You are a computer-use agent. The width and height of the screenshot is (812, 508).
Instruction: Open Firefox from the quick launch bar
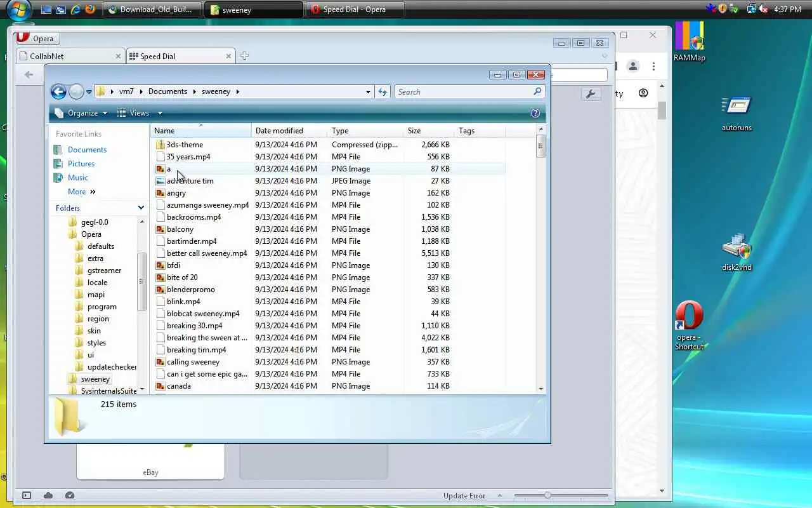(x=89, y=10)
